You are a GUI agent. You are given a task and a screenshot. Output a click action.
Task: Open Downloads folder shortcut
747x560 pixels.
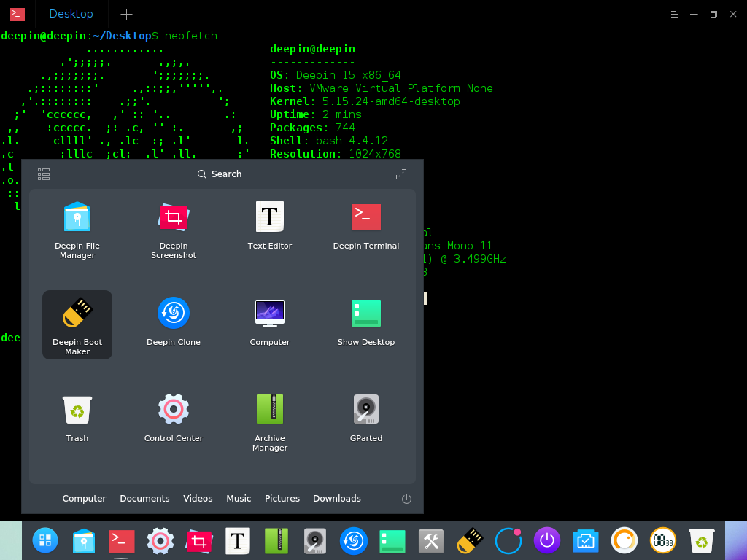coord(337,499)
